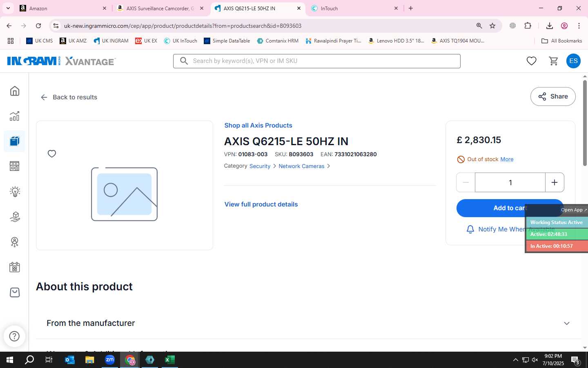Open the Network Cameras category link
The image size is (588, 368).
pos(301,166)
